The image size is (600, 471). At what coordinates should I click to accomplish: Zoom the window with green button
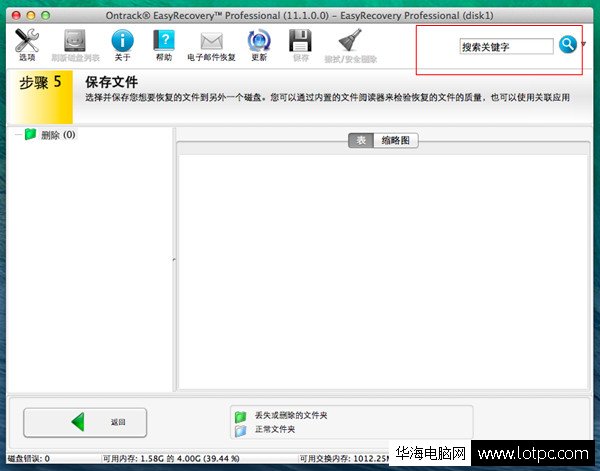coord(46,16)
